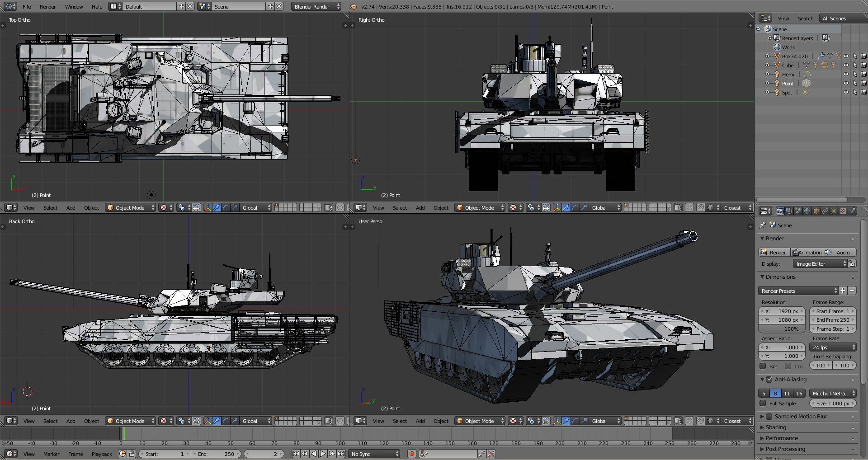
Task: Collapse the Scene tree node in outliner
Action: 759,29
